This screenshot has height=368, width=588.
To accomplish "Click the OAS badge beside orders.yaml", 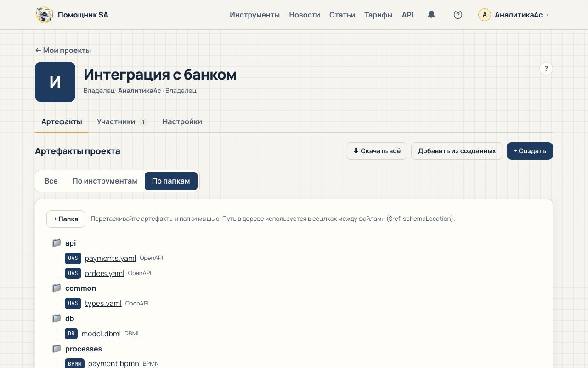I will coord(73,273).
